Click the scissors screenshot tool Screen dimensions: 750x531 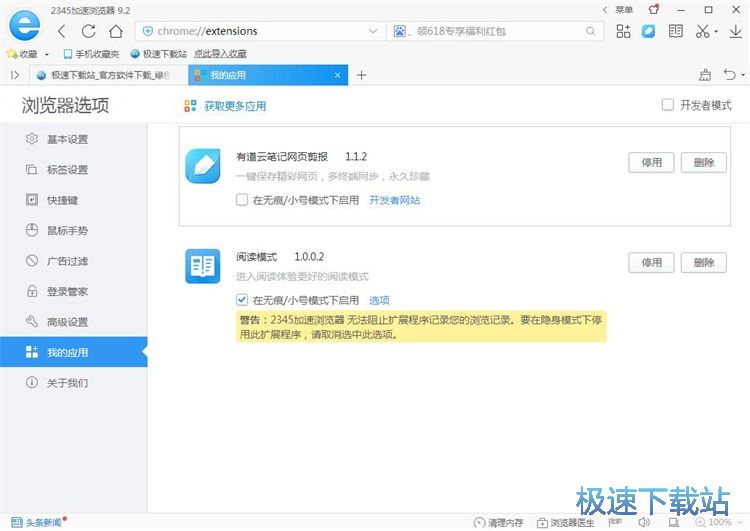pyautogui.click(x=702, y=32)
